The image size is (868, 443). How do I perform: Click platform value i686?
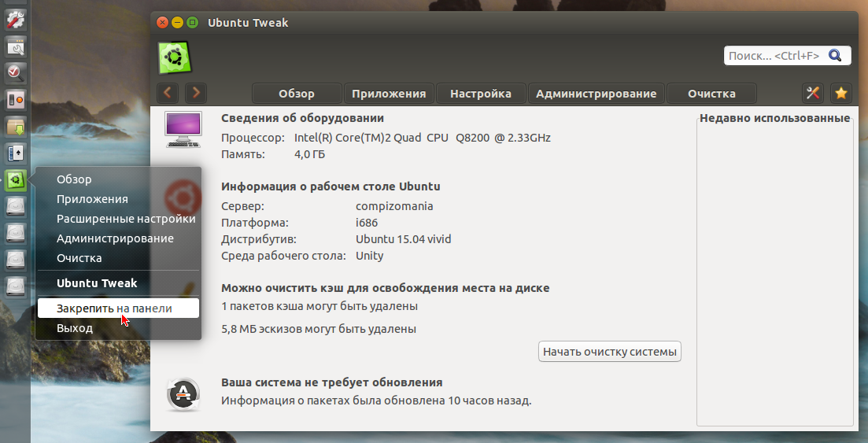pyautogui.click(x=367, y=223)
